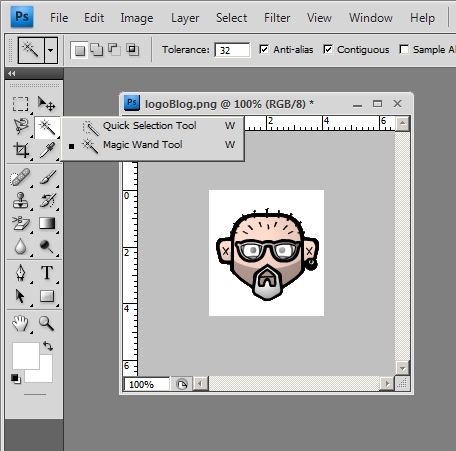Select the Gradient tool
This screenshot has height=451, width=456.
click(47, 223)
